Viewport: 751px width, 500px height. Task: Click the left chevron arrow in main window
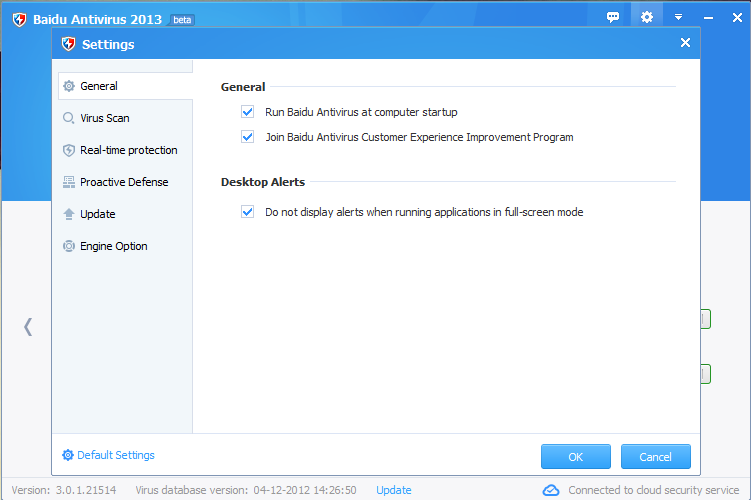point(28,327)
